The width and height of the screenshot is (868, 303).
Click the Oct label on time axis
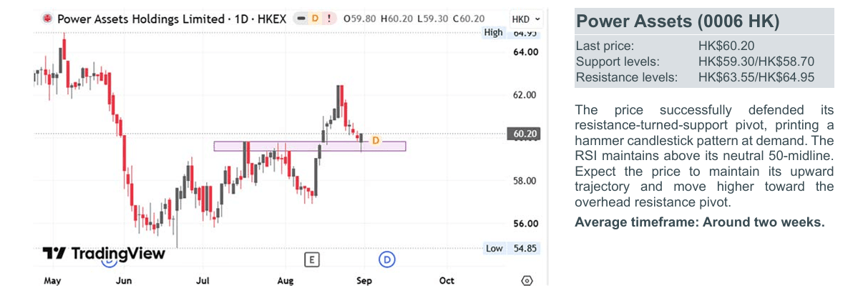[447, 281]
